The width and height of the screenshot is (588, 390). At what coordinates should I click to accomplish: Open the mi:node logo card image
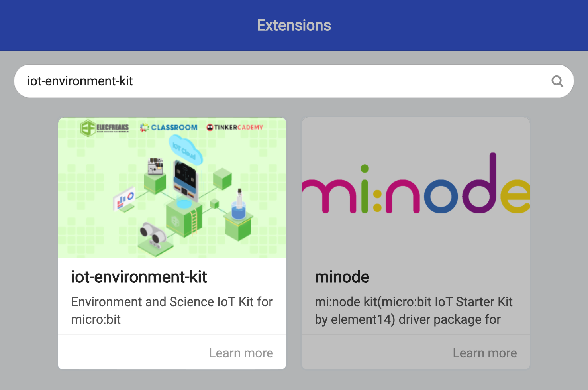coord(416,187)
